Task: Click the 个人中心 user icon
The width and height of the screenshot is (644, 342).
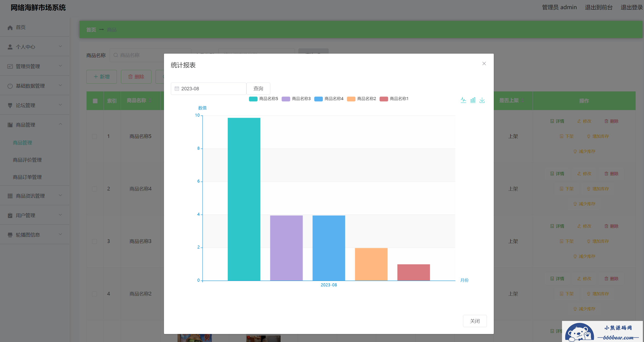Action: coord(10,47)
